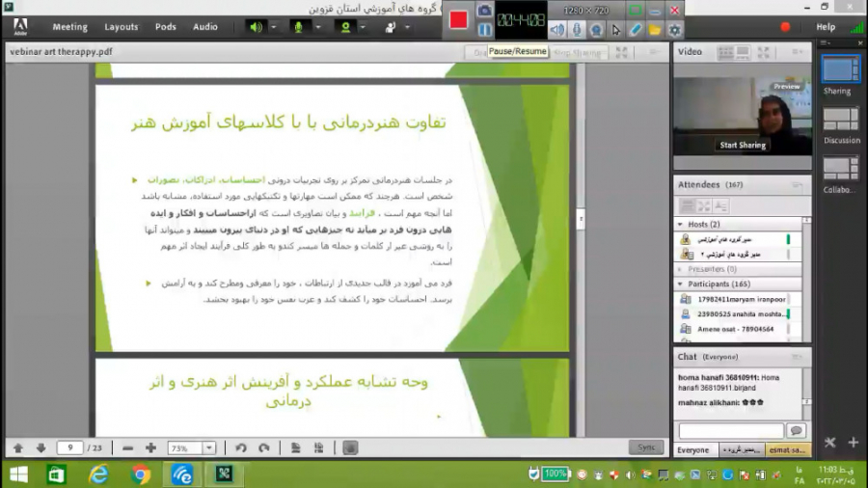Toggle the green webcam button
Viewport: 868px width, 488px height.
pyautogui.click(x=345, y=27)
